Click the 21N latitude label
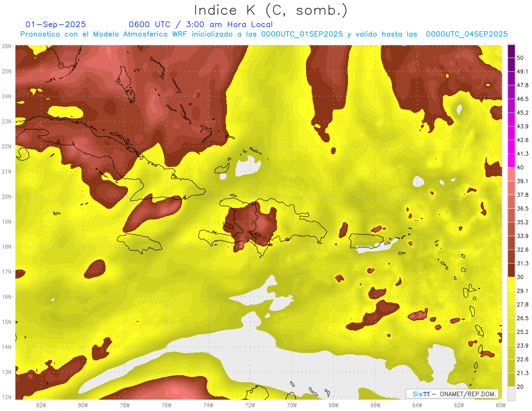This screenshot has width=532, height=411. click(x=7, y=171)
